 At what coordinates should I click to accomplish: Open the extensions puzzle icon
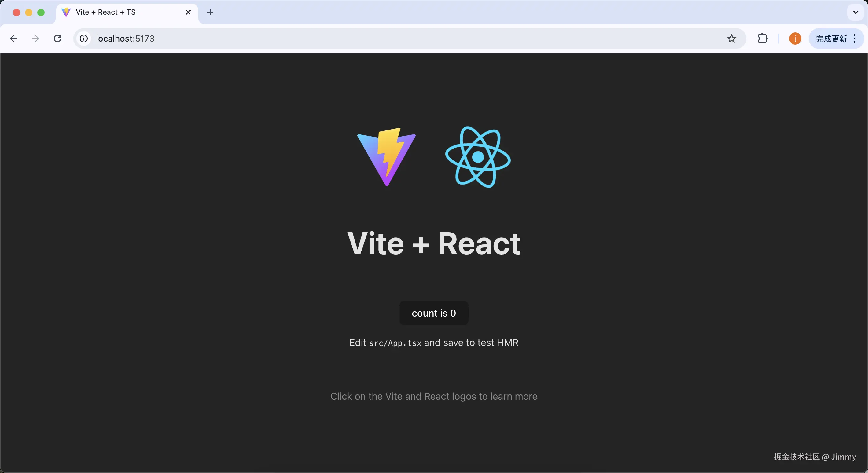tap(762, 39)
